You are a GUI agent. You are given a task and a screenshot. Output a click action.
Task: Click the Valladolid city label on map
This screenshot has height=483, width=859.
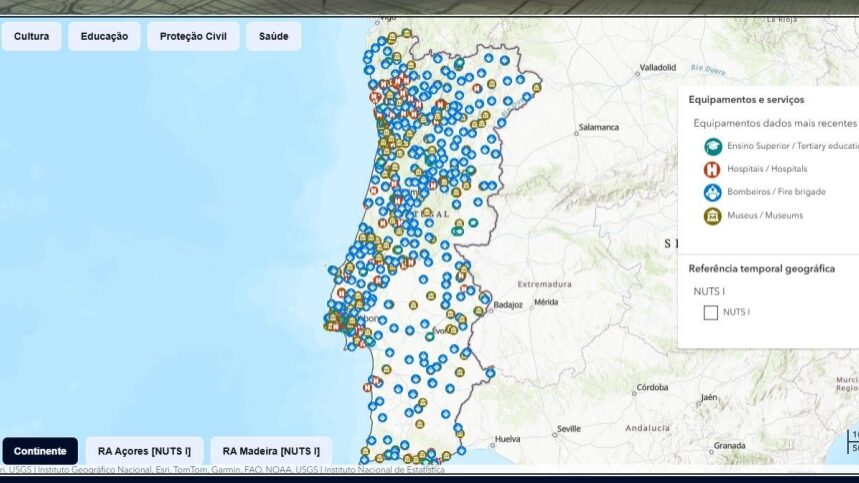(657, 68)
